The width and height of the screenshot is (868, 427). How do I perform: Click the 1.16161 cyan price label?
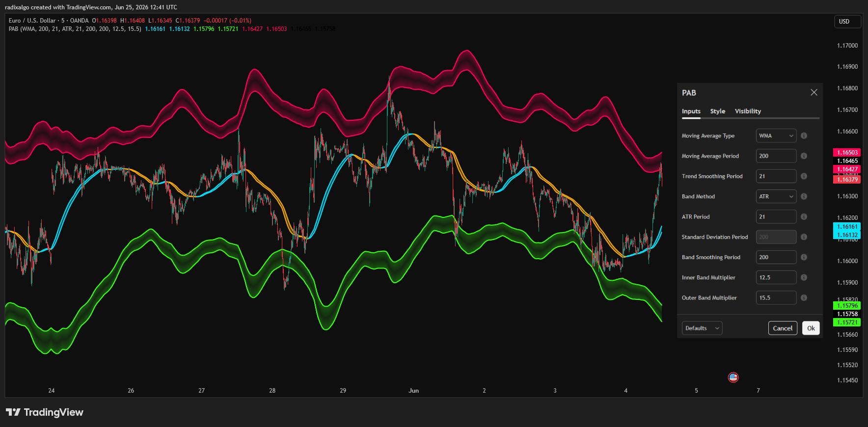(847, 227)
